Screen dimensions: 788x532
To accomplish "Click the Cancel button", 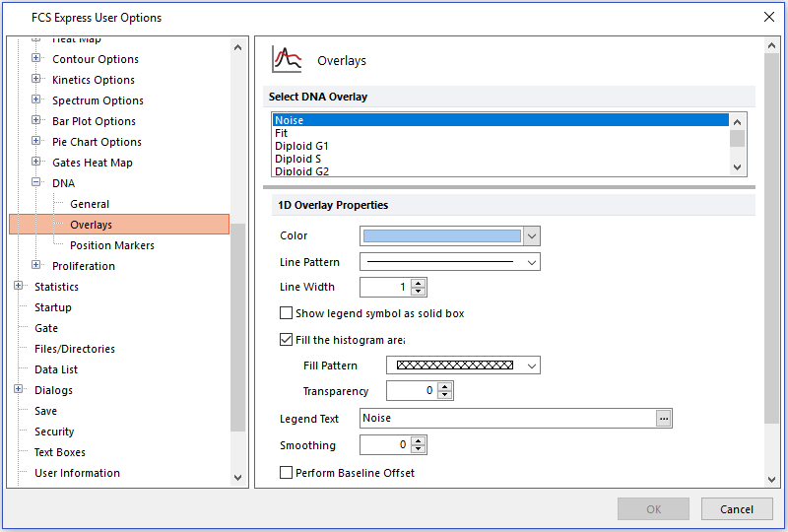I will [737, 509].
